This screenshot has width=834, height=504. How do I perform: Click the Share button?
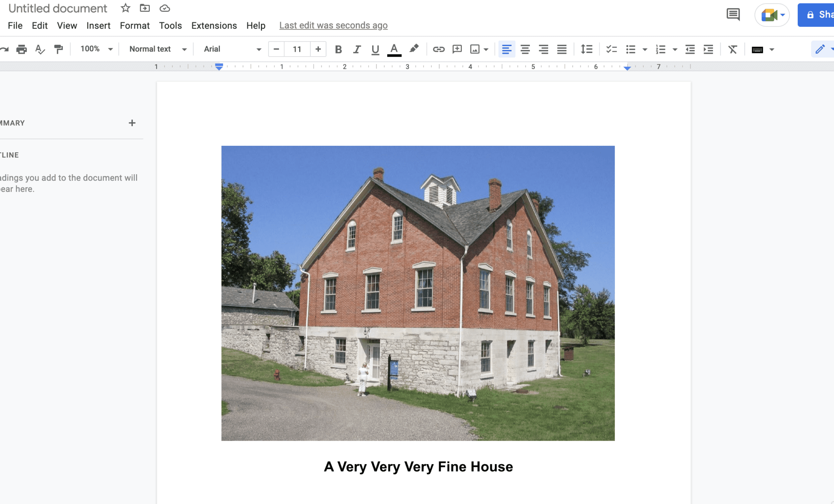tap(819, 15)
